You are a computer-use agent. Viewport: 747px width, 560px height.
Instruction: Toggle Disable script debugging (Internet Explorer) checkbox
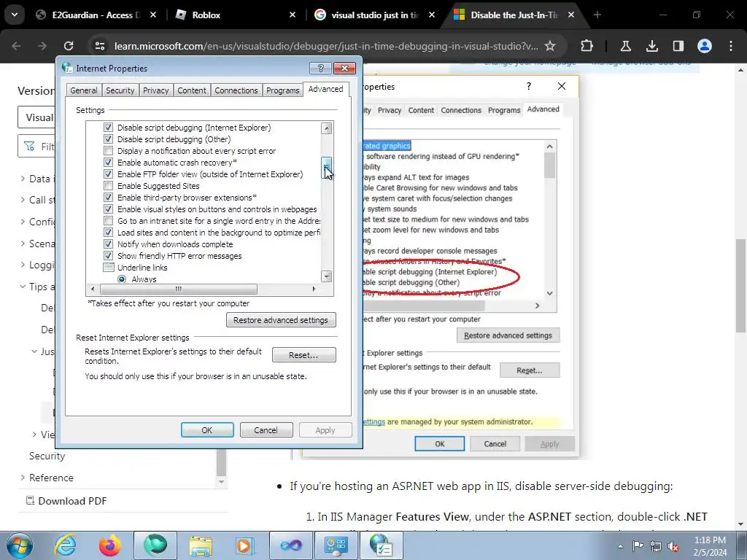(x=108, y=128)
